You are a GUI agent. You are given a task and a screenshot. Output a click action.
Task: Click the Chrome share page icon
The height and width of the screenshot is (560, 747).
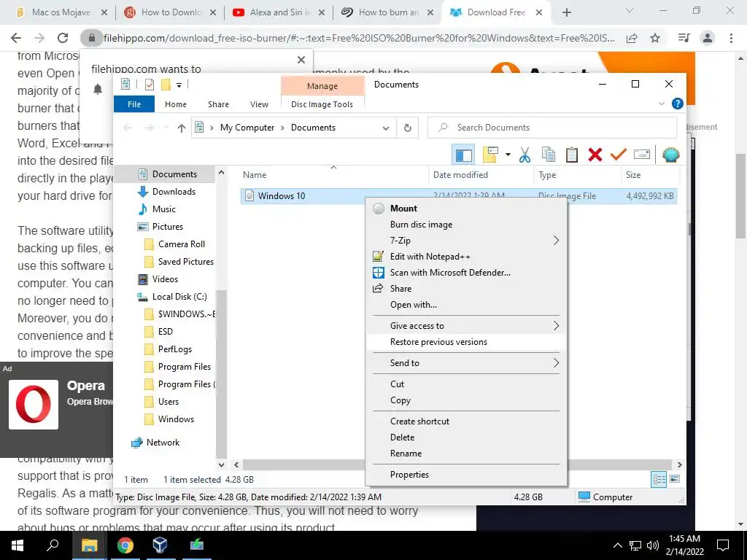point(632,38)
